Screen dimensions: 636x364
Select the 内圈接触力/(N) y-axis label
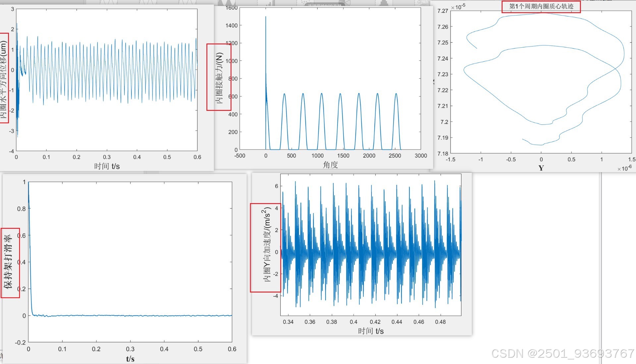pyautogui.click(x=219, y=77)
